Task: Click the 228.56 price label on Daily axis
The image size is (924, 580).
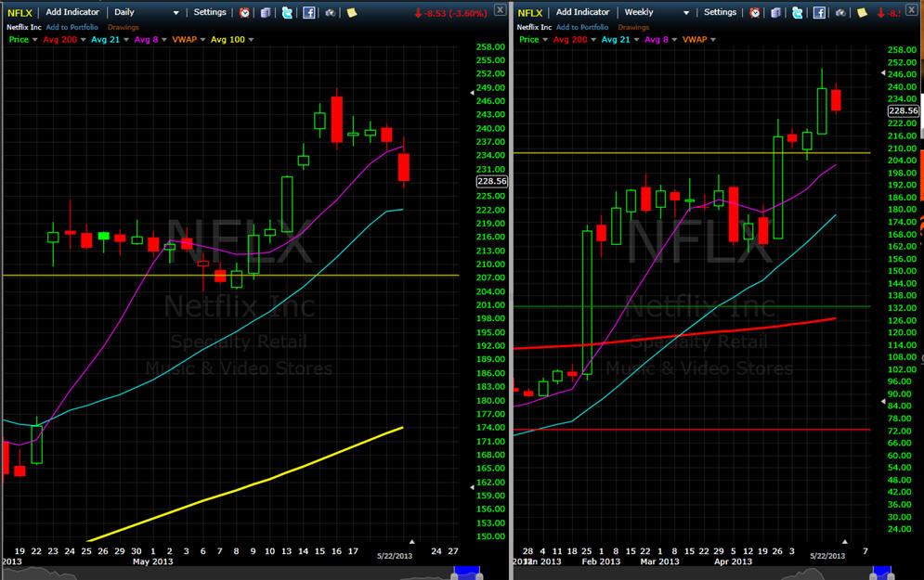Action: point(491,181)
